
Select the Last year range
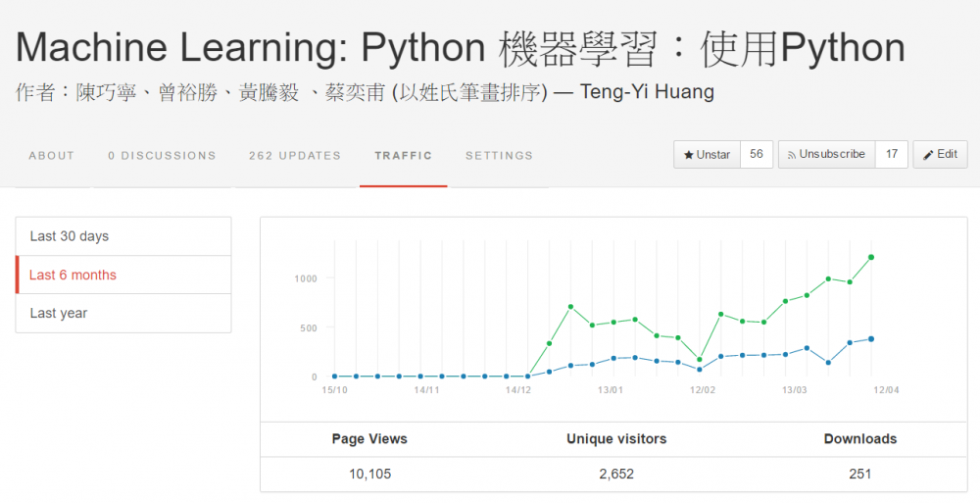click(x=123, y=314)
